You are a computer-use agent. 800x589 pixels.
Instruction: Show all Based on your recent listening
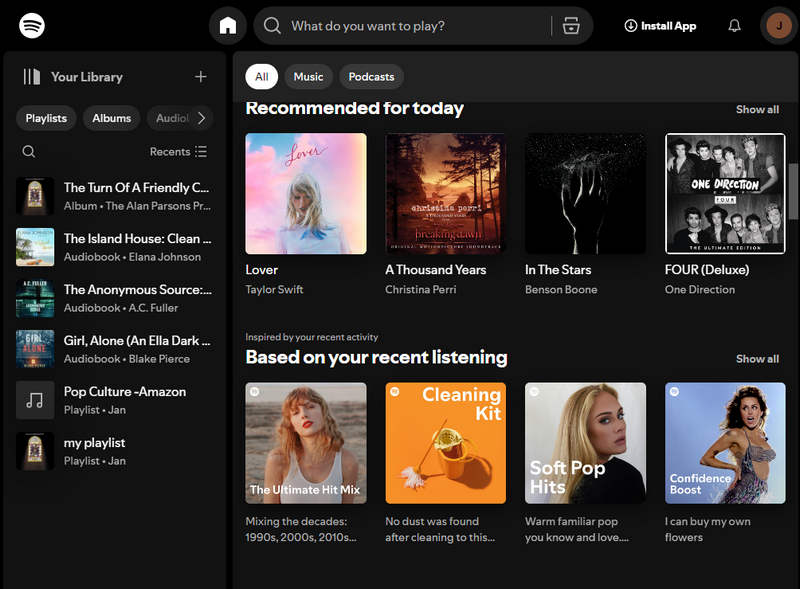757,359
